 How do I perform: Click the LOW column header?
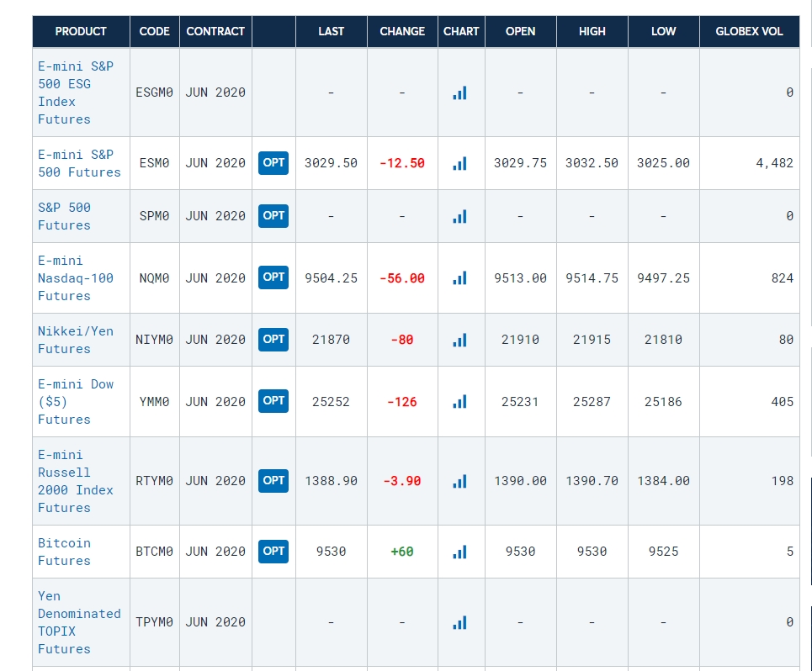point(663,32)
